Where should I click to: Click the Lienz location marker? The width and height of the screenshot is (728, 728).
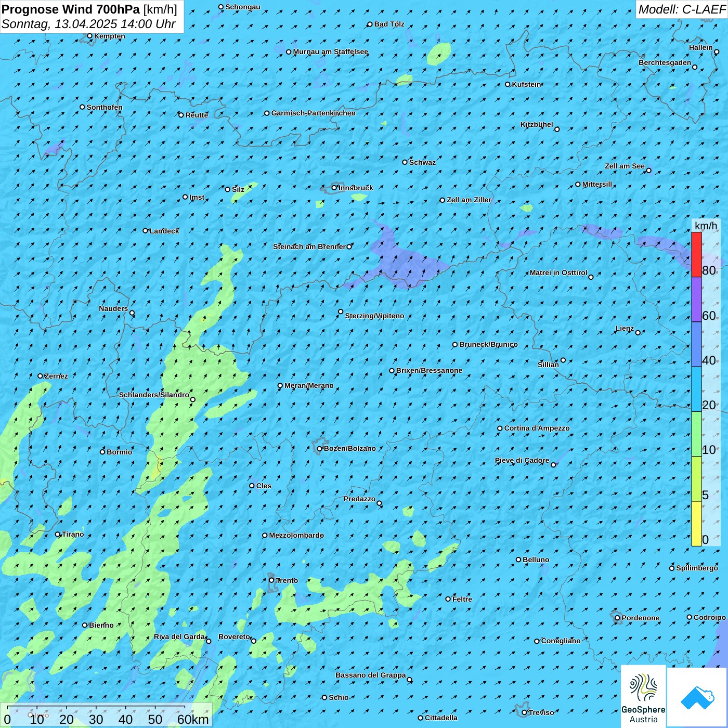[638, 333]
